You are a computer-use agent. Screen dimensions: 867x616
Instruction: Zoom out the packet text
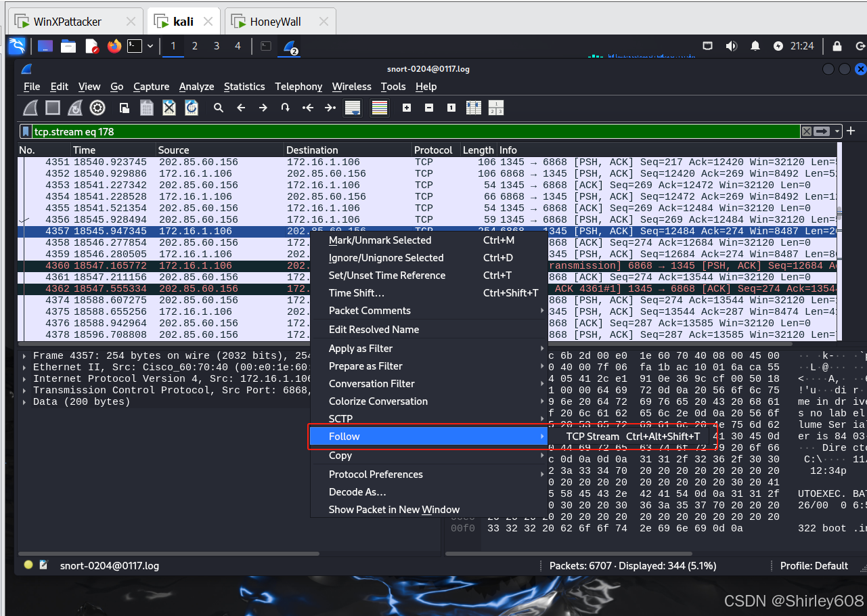[429, 108]
